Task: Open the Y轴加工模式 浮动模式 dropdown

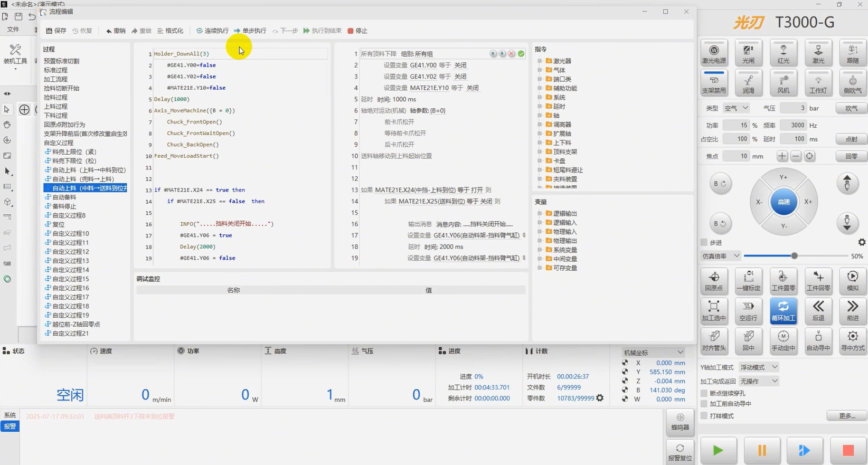Action: click(759, 367)
